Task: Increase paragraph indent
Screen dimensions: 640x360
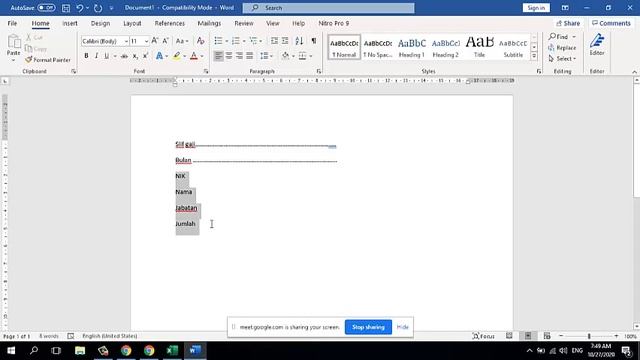Action: (x=285, y=41)
